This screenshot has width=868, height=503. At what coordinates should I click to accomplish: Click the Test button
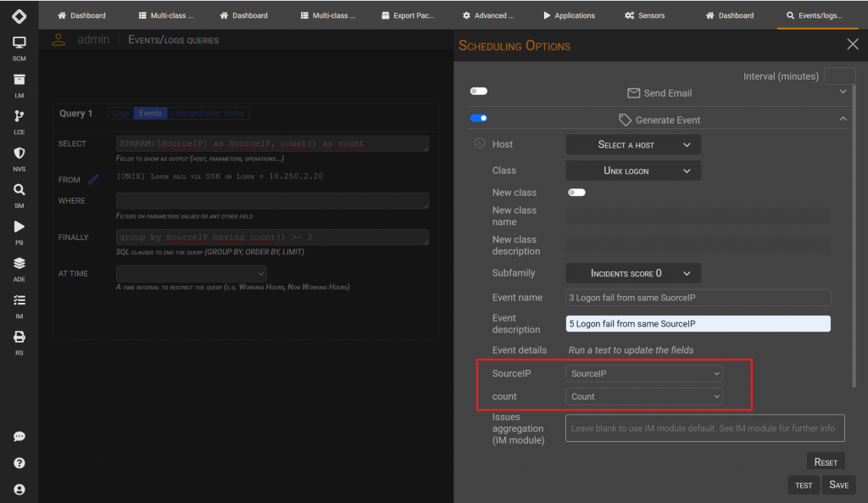(804, 484)
